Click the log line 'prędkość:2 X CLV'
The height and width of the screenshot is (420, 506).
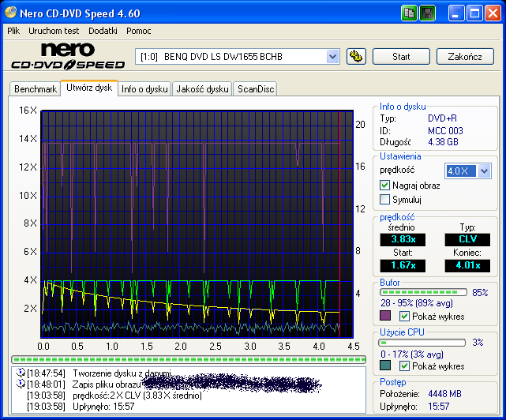137,396
